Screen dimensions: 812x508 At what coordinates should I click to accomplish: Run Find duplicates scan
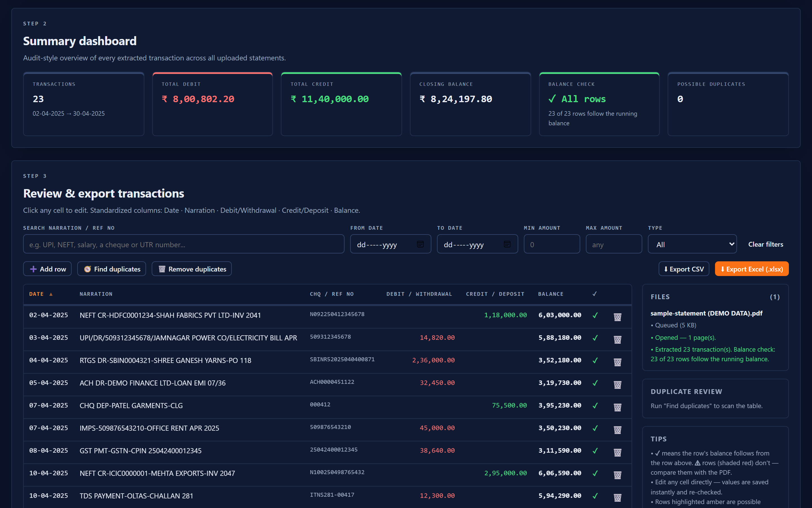click(x=112, y=269)
